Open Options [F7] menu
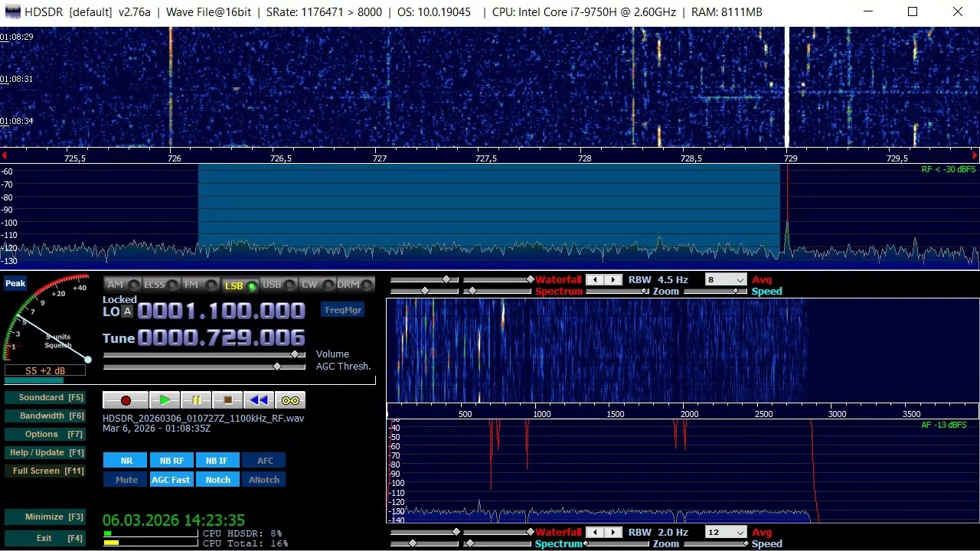The height and width of the screenshot is (551, 980). pos(44,434)
